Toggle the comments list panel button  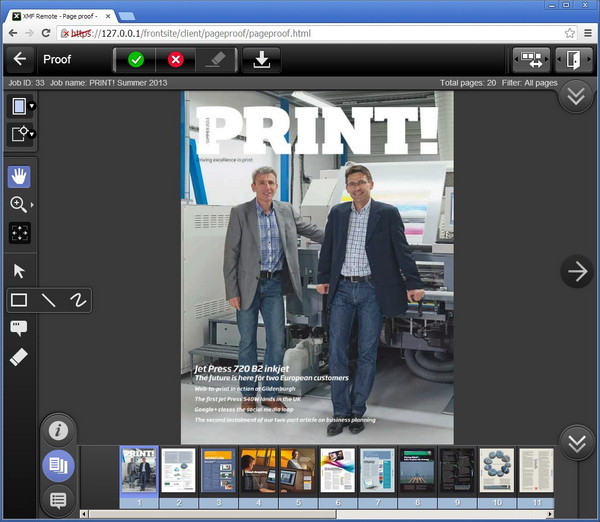(59, 499)
